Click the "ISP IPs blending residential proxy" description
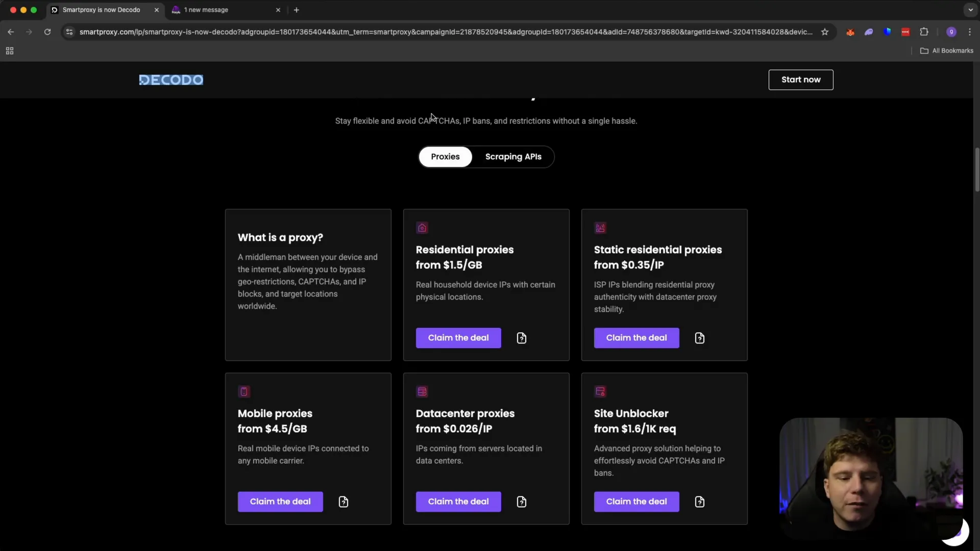 (655, 297)
